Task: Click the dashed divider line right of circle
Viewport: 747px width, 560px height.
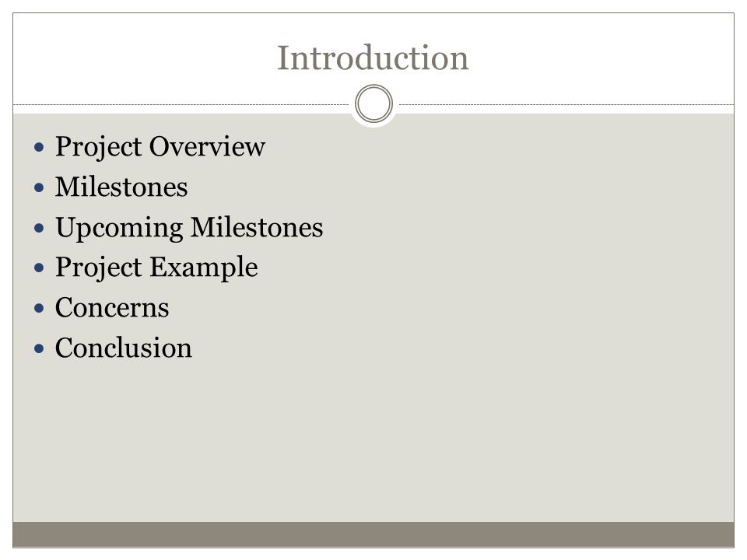Action: click(x=566, y=104)
